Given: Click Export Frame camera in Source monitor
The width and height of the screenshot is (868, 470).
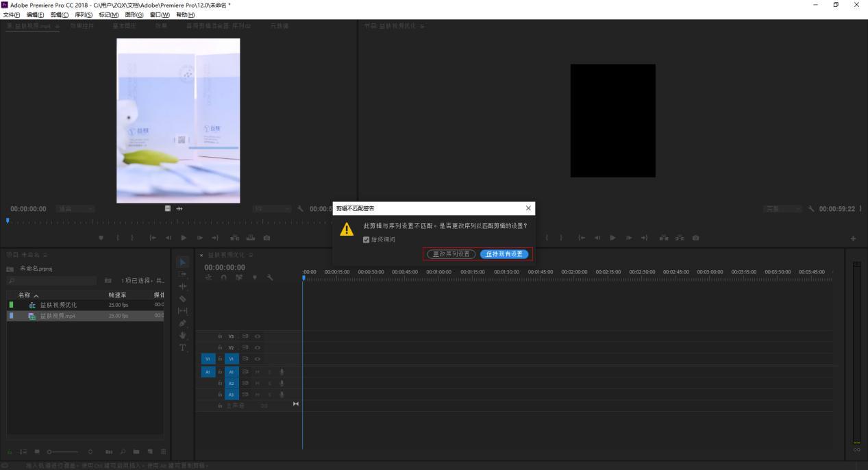Looking at the screenshot, I should point(266,238).
